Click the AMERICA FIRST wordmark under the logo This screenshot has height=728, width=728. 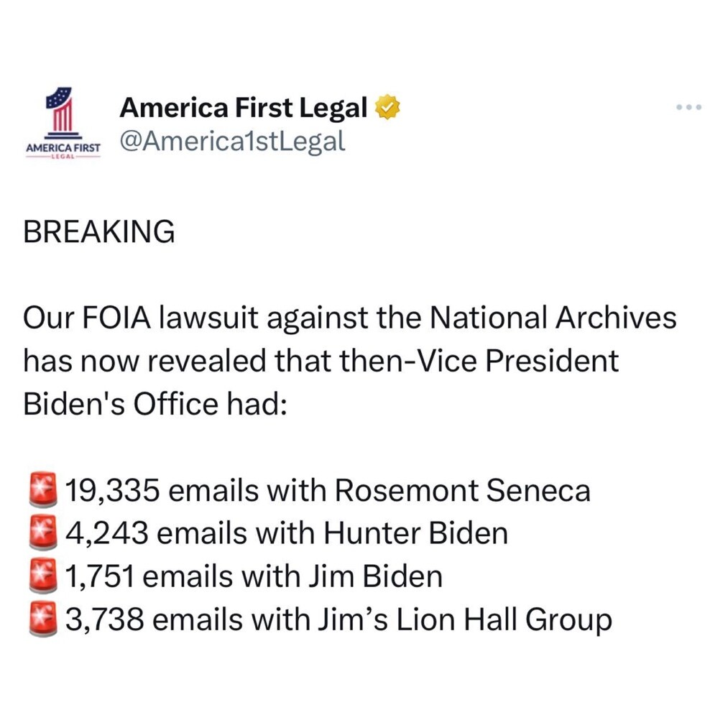(63, 148)
